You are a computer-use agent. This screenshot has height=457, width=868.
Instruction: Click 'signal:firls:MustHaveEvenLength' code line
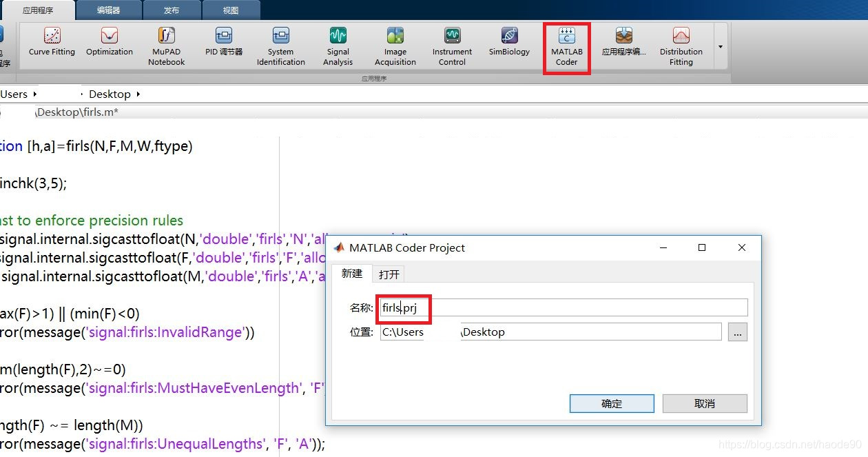pyautogui.click(x=163, y=388)
